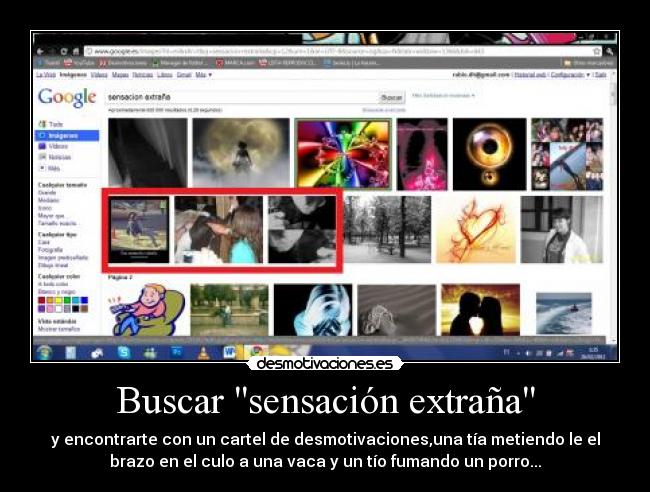The height and width of the screenshot is (492, 650).
Task: Filter by Grande image size
Action: pyautogui.click(x=47, y=193)
